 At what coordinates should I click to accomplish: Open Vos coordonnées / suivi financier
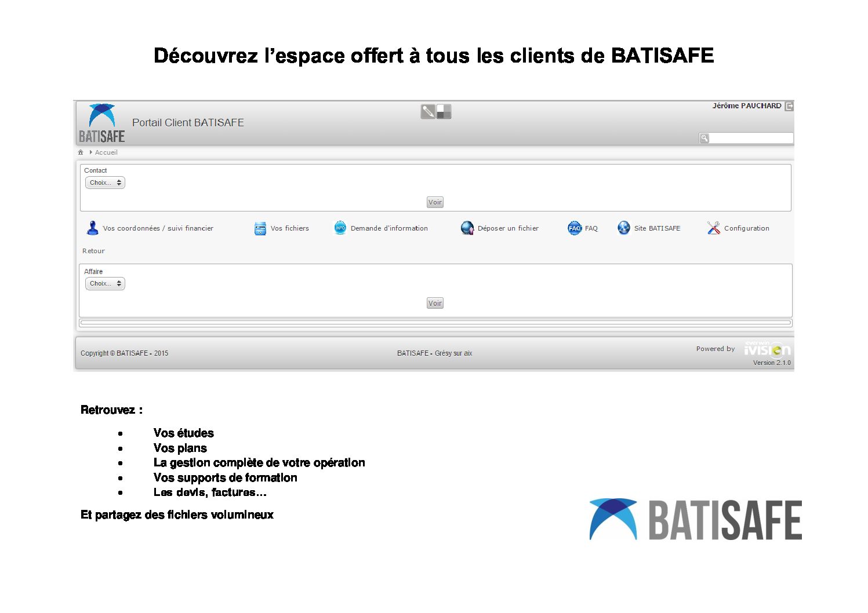158,228
